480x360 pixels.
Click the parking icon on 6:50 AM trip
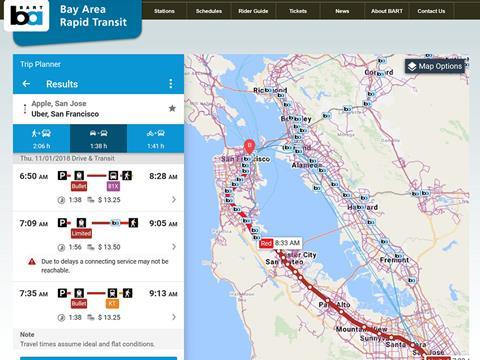coord(62,175)
